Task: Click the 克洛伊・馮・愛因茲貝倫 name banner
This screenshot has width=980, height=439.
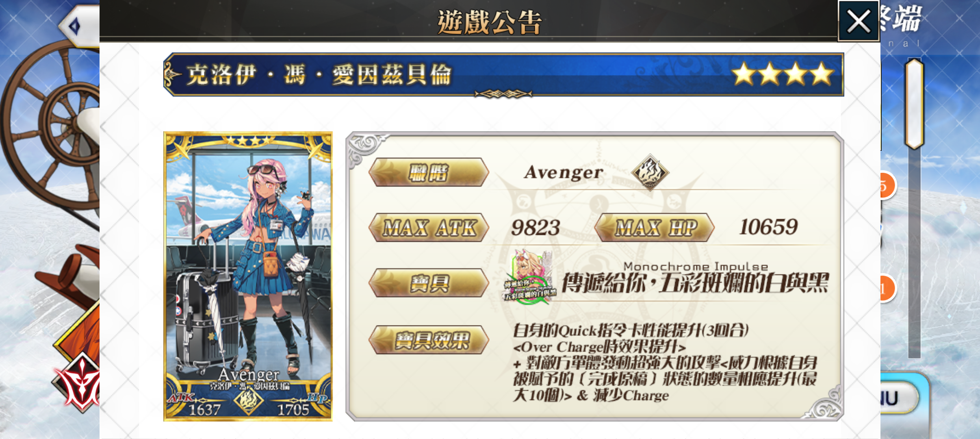Action: pyautogui.click(x=503, y=75)
